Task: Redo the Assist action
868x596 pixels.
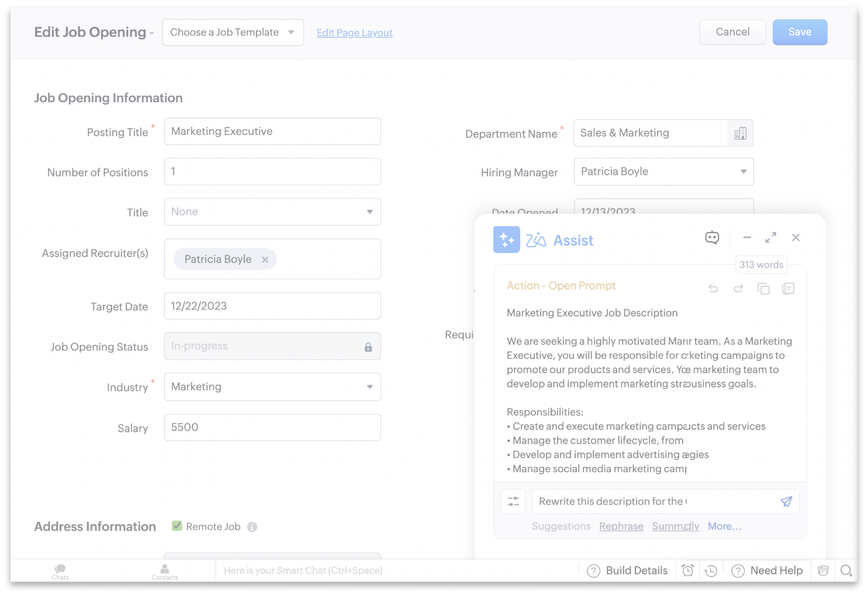Action: (x=738, y=288)
